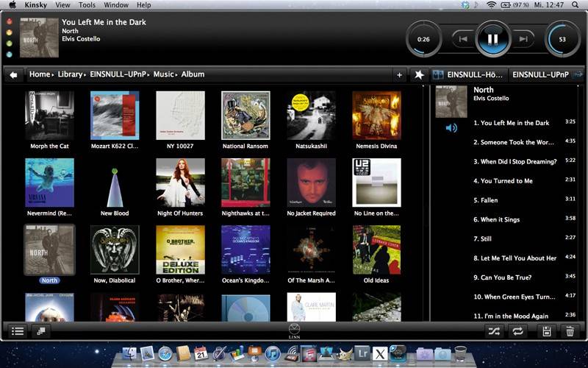Select the Nighthawks album cover
This screenshot has height=368, width=588.
[245, 183]
